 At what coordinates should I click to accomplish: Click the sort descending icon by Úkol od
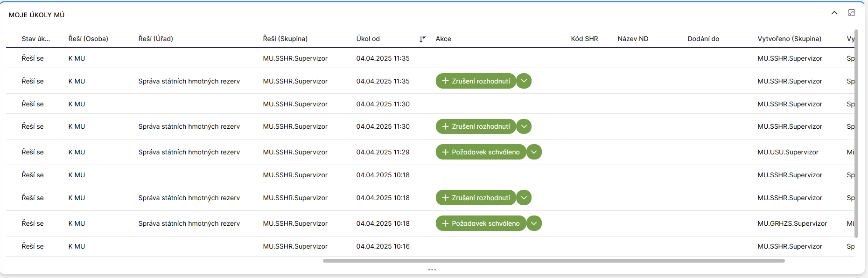click(x=422, y=39)
